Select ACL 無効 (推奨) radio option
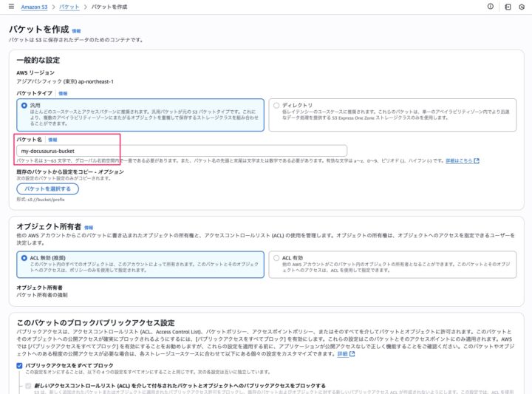This screenshot has height=394, width=532. pyautogui.click(x=24, y=258)
